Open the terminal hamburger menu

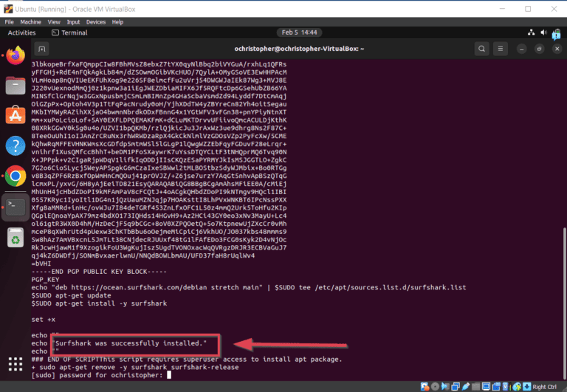pyautogui.click(x=501, y=49)
